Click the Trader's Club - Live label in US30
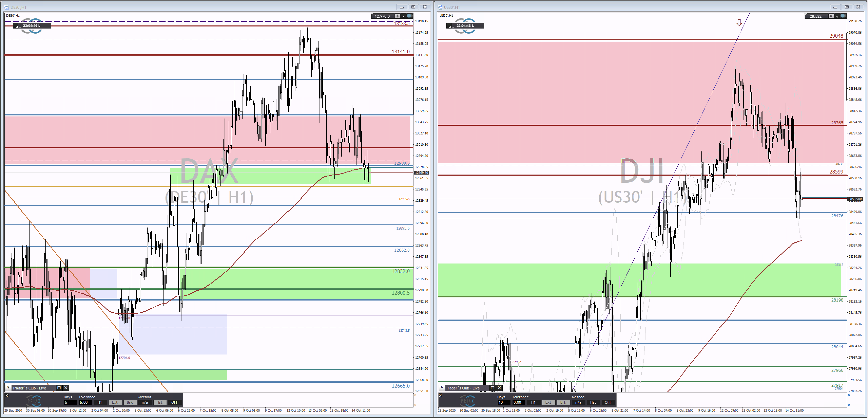The image size is (868, 418). pyautogui.click(x=463, y=388)
